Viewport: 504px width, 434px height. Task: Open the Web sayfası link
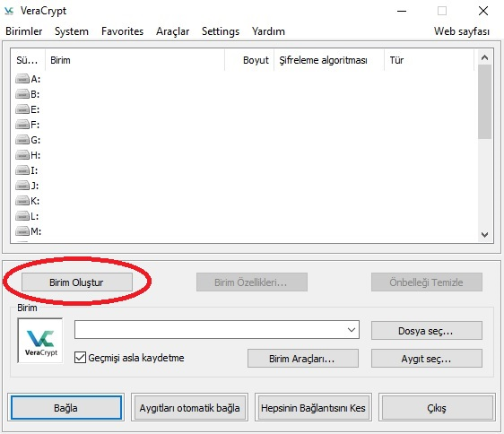click(x=462, y=31)
